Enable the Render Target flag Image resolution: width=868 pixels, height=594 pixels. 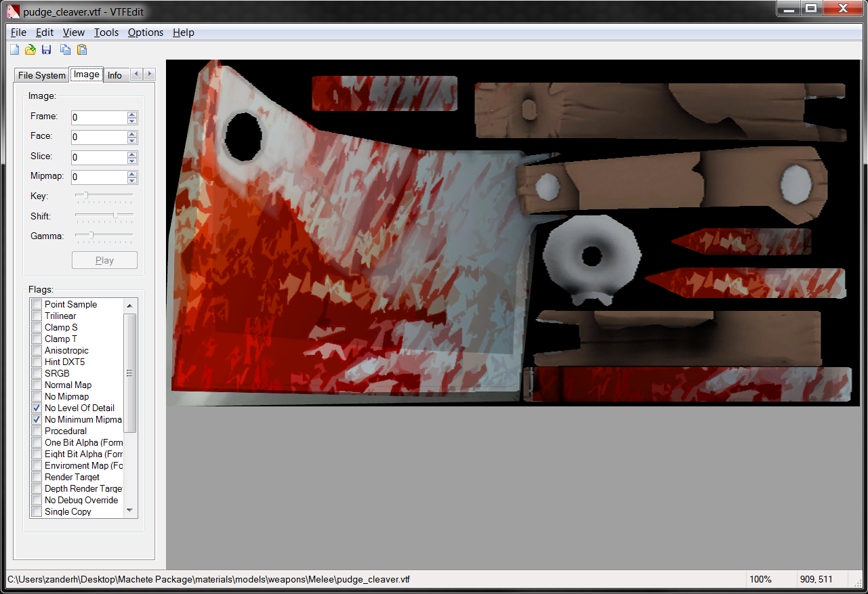[37, 478]
